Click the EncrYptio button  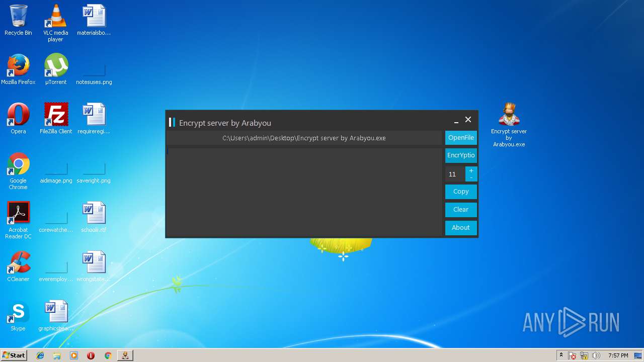point(461,155)
